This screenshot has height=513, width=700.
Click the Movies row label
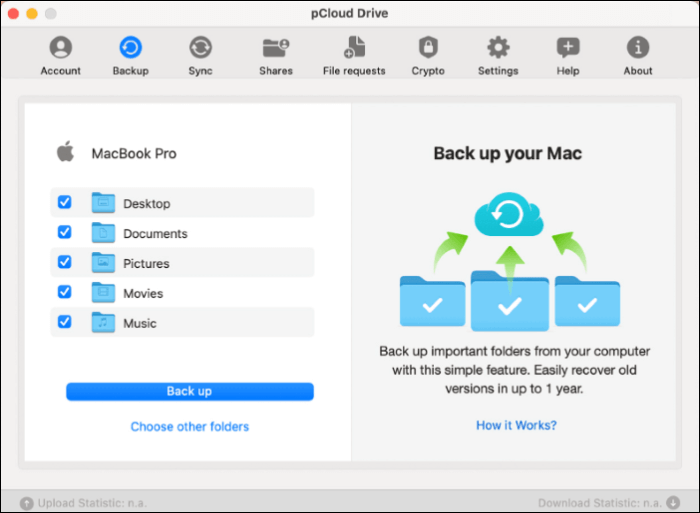(143, 293)
